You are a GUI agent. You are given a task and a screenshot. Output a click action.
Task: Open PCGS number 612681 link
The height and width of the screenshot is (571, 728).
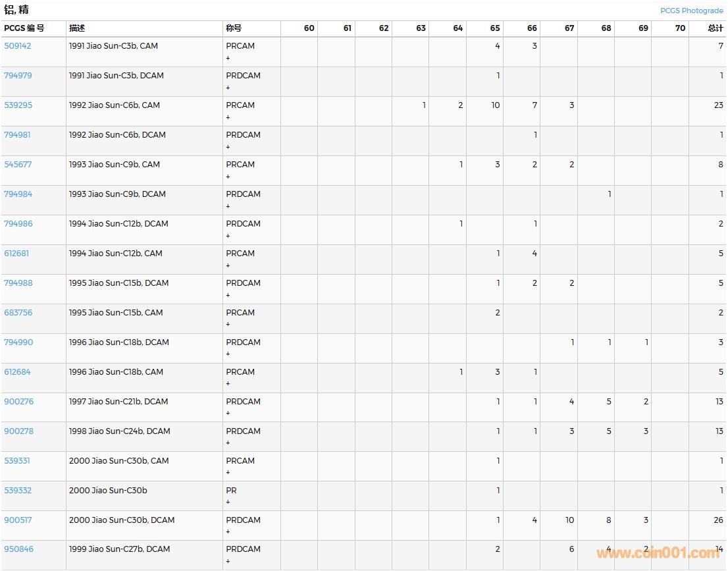point(16,254)
